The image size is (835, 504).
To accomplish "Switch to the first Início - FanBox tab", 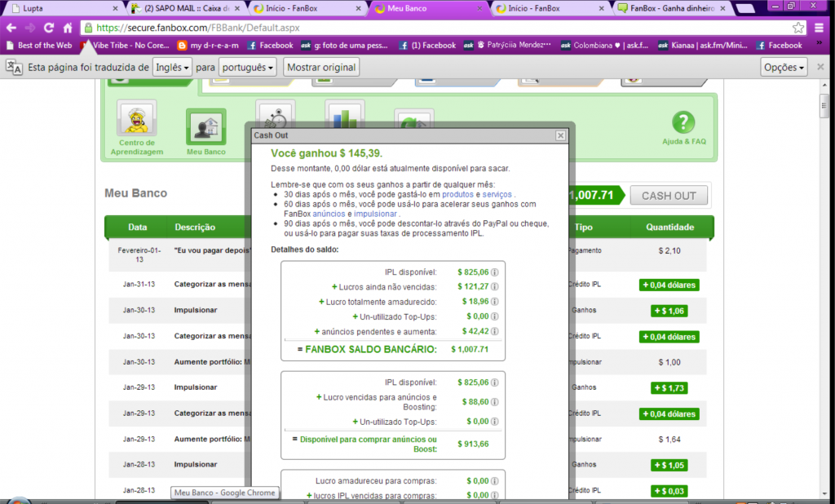I will click(x=307, y=8).
